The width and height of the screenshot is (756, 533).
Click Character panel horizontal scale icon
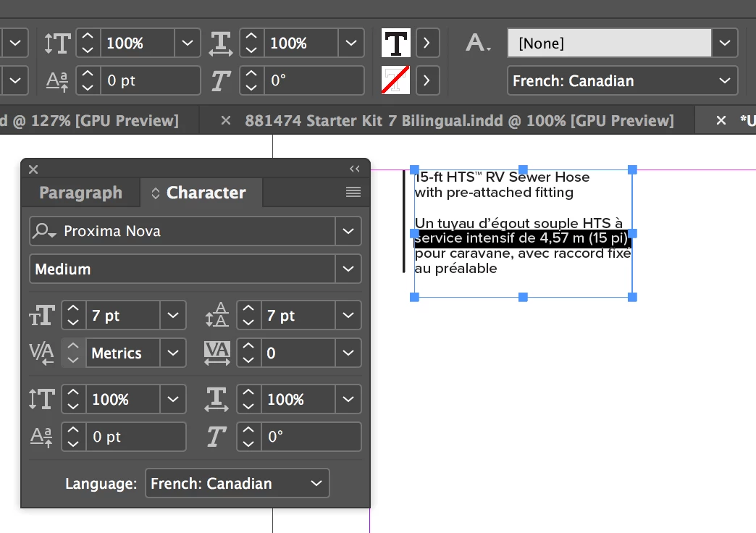[217, 400]
